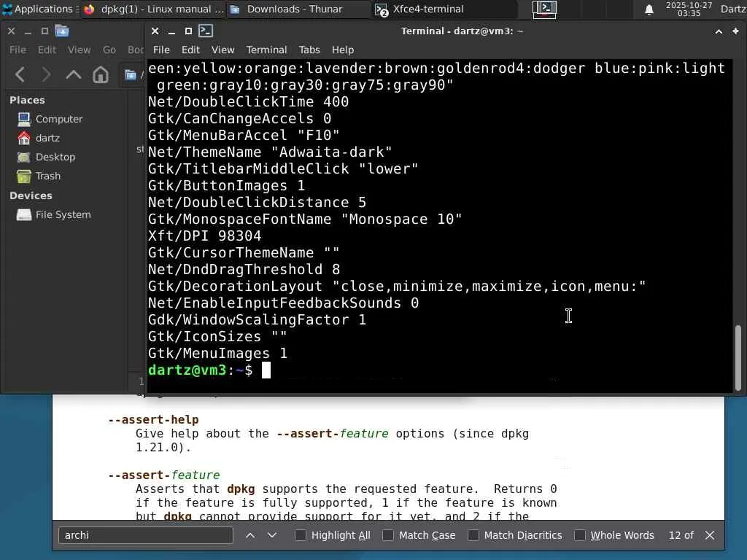The image size is (747, 560).
Task: Click Gtk/DecorationLayout line in terminal
Action: pos(397,286)
